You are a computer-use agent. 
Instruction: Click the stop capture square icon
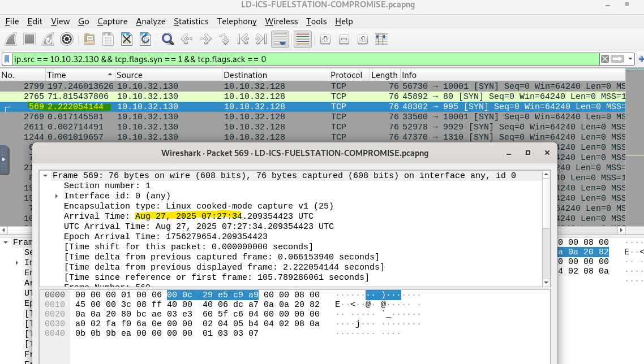[29, 39]
